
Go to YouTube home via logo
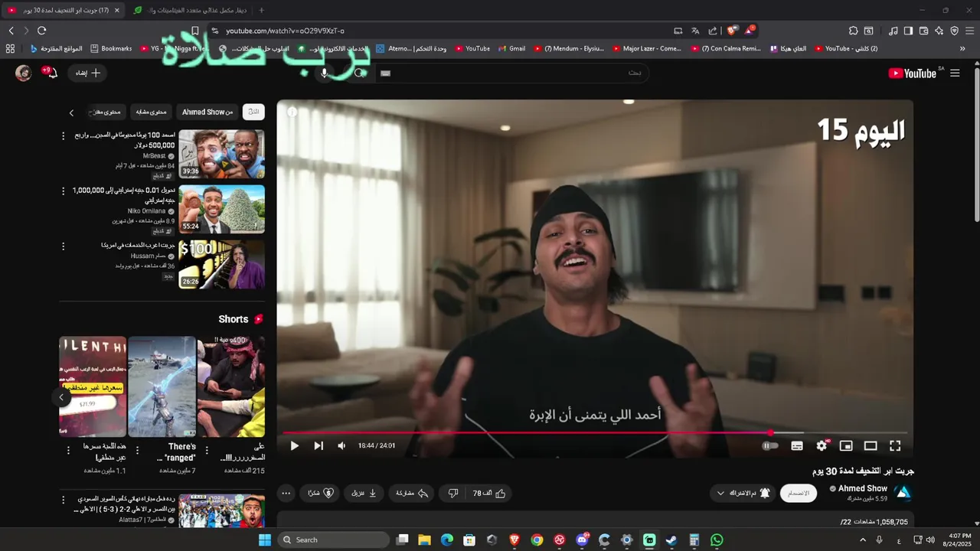[x=912, y=73]
